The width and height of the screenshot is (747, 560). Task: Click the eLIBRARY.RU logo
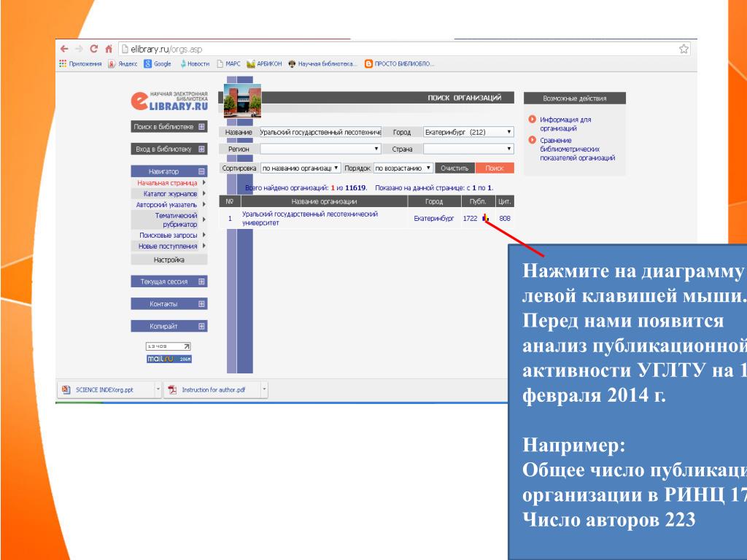169,101
